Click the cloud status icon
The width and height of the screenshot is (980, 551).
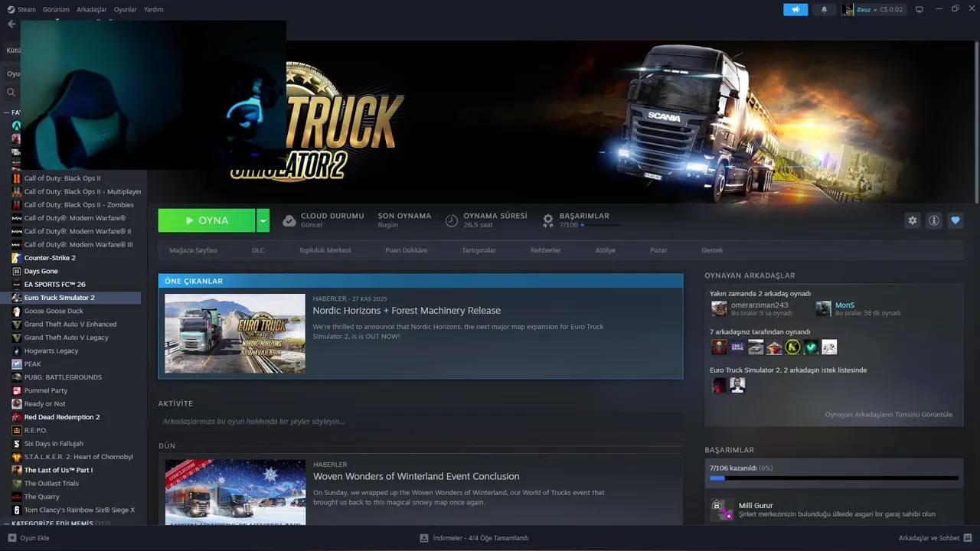[289, 220]
